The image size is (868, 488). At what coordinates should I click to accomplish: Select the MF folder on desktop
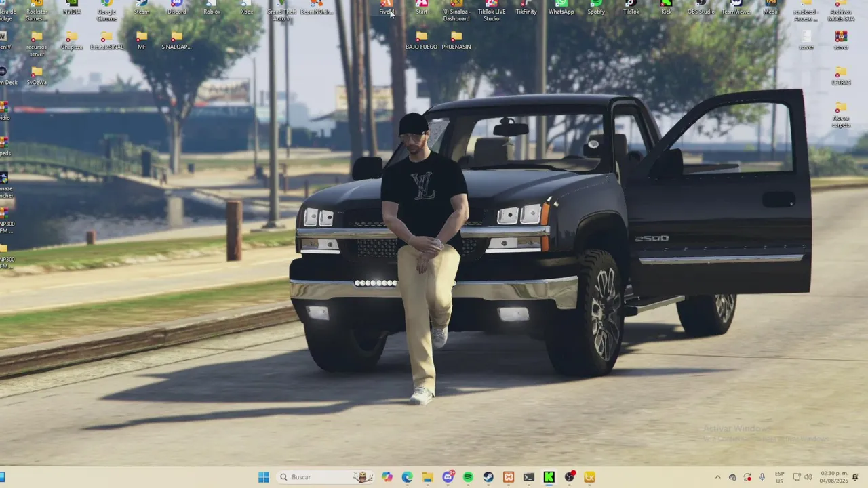142,40
